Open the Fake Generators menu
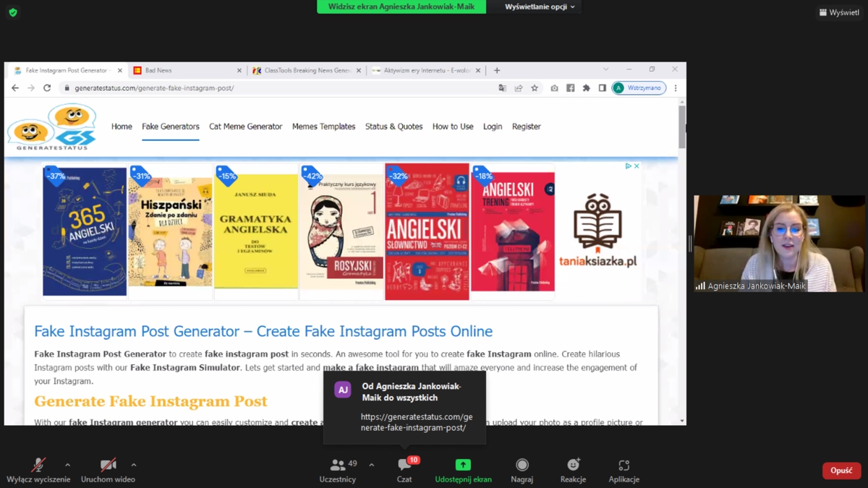 (x=171, y=127)
